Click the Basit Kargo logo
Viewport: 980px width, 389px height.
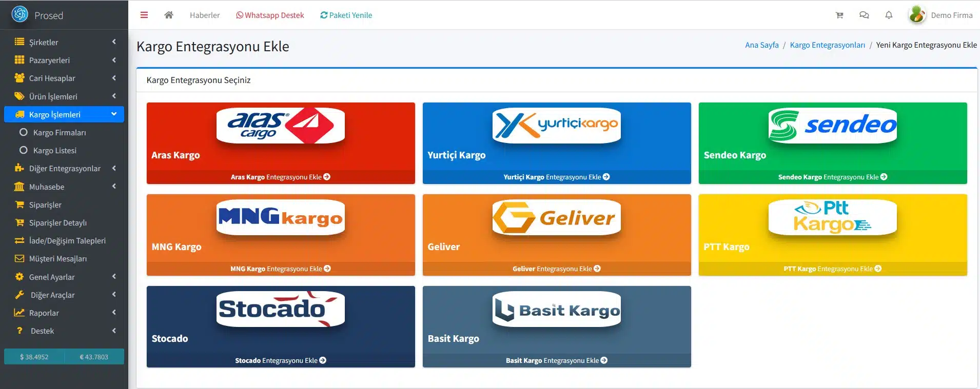pyautogui.click(x=557, y=309)
